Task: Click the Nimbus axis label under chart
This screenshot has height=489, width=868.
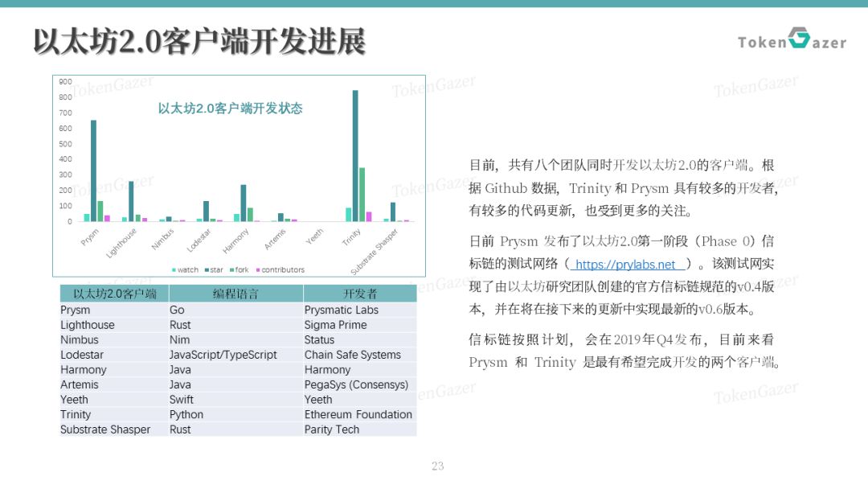Action: tap(162, 239)
